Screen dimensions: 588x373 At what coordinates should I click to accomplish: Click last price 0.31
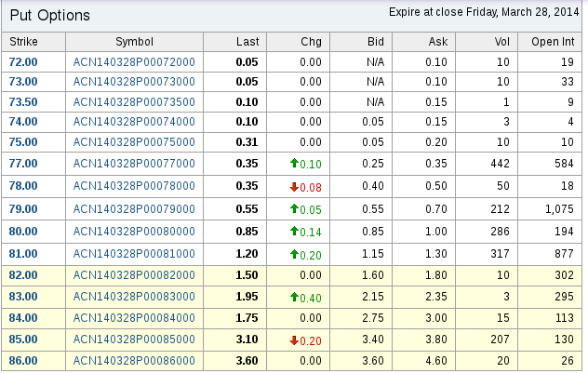(247, 142)
